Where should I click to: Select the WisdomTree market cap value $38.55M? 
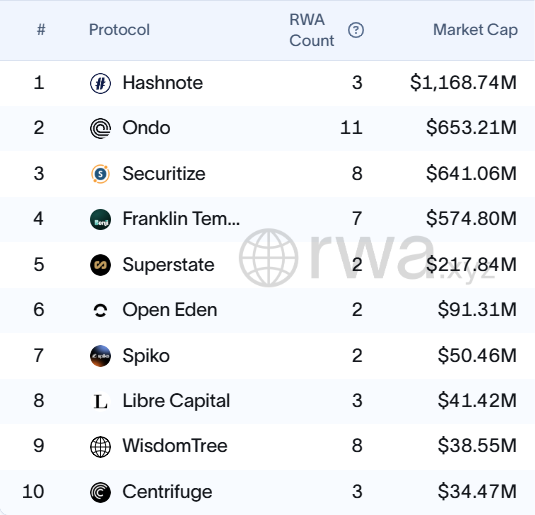[477, 446]
